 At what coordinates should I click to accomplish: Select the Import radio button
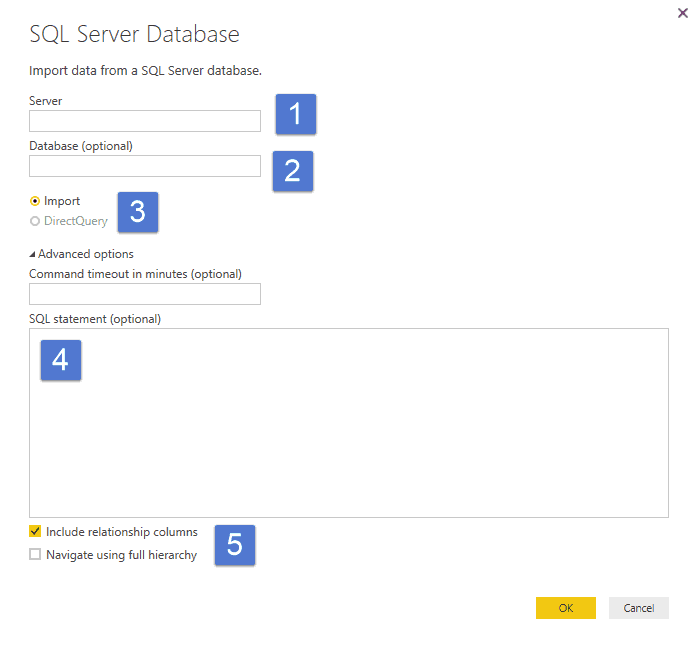(x=35, y=201)
